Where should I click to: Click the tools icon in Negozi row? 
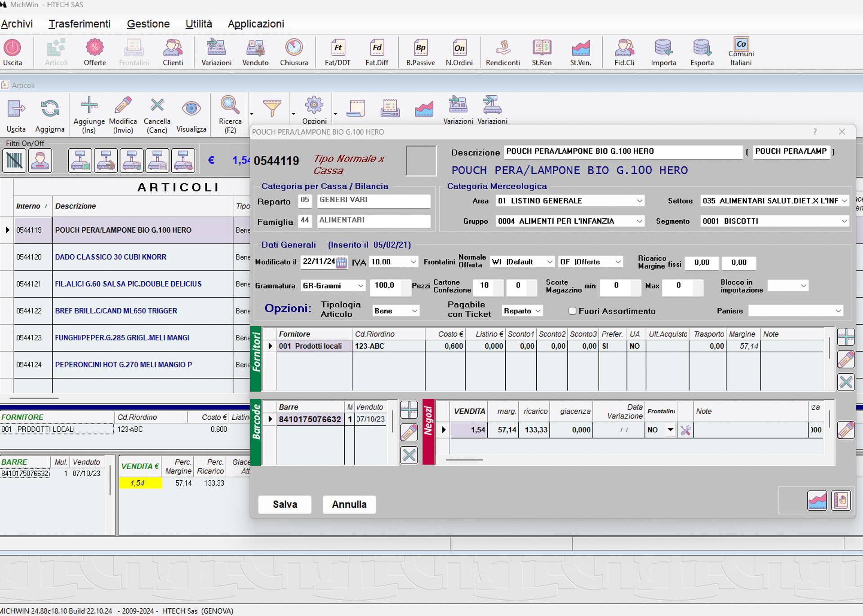[x=685, y=430]
